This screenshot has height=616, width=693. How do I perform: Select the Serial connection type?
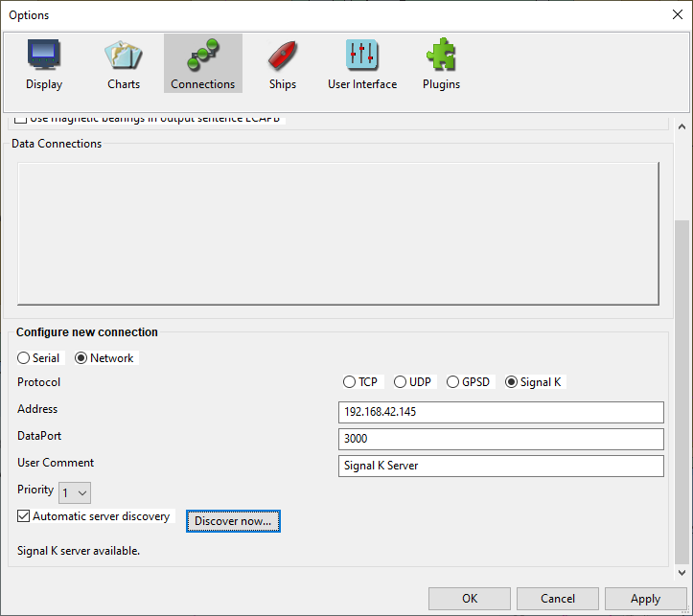coord(25,358)
